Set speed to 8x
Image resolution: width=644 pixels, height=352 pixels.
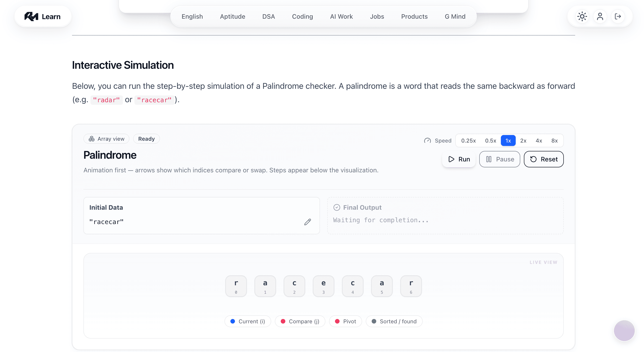click(x=554, y=141)
